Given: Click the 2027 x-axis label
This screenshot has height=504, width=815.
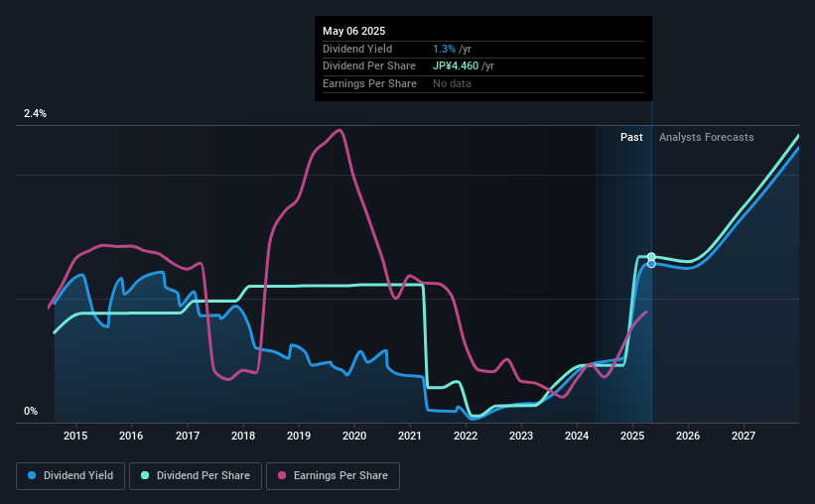Looking at the screenshot, I should click(744, 436).
